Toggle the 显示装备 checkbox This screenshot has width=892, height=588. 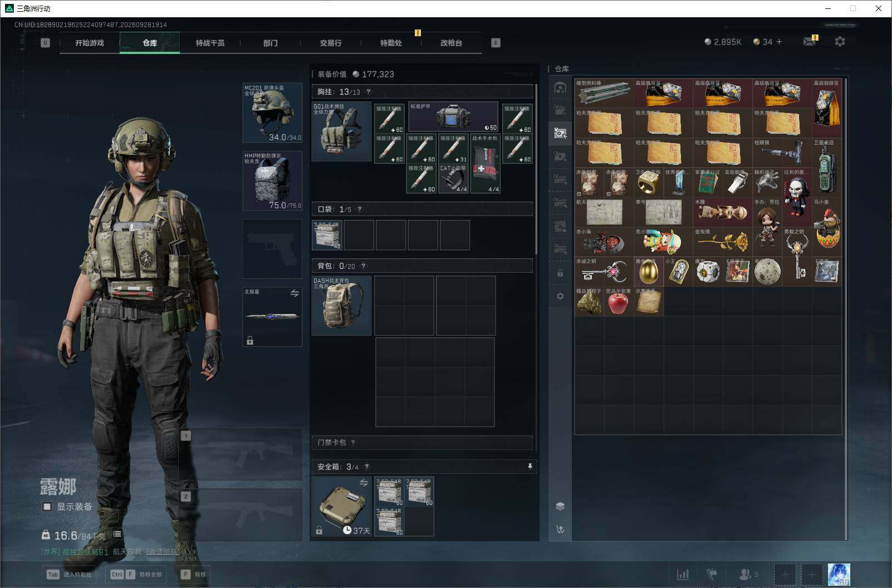click(x=47, y=507)
